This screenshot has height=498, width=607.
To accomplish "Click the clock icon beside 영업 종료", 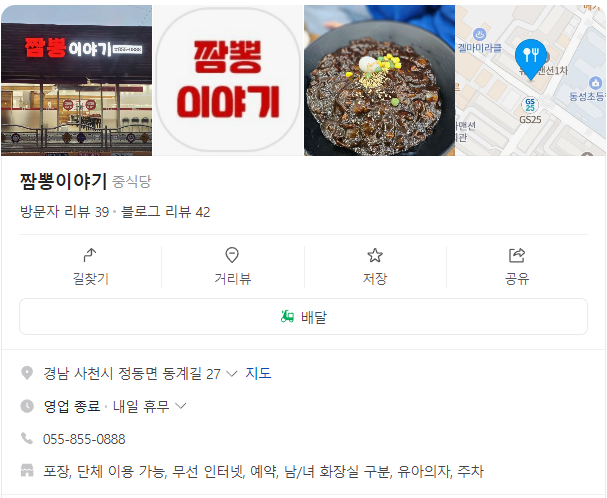I will tap(27, 406).
